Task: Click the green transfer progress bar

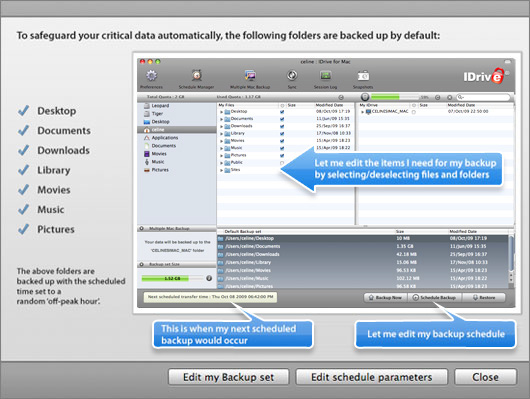Action: pyautogui.click(x=395, y=97)
